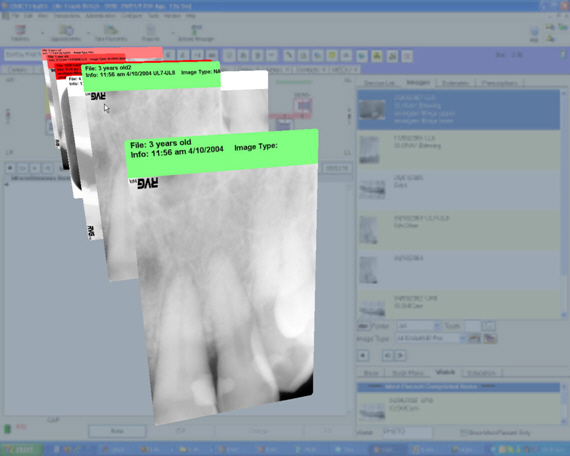Click the small button right of the Tooth field
This screenshot has width=570, height=456.
[x=489, y=326]
